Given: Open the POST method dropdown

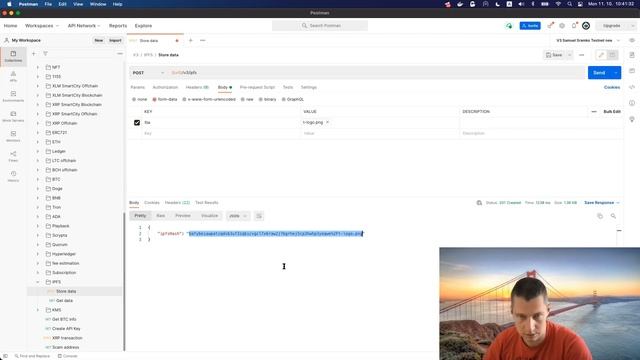Looking at the screenshot, I should tap(148, 73).
